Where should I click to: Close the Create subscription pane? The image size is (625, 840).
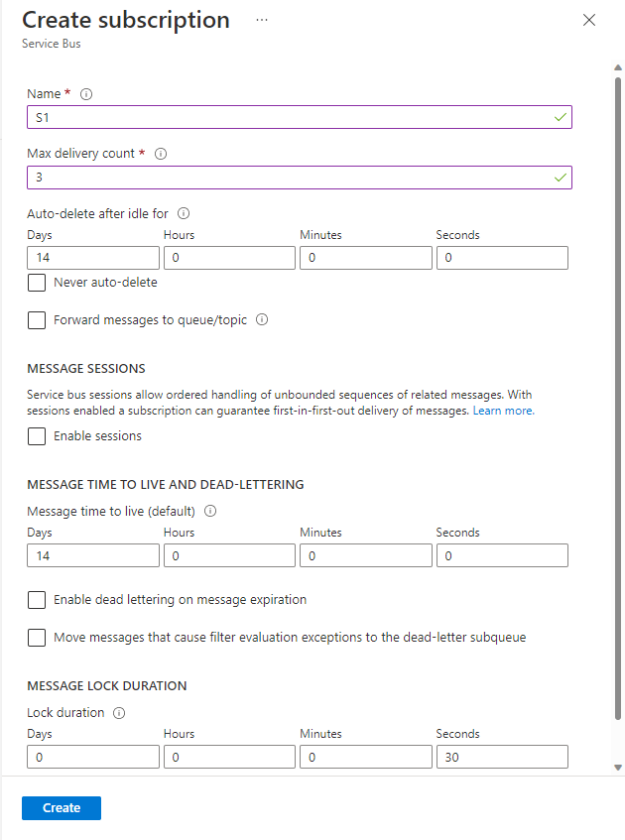pos(589,20)
